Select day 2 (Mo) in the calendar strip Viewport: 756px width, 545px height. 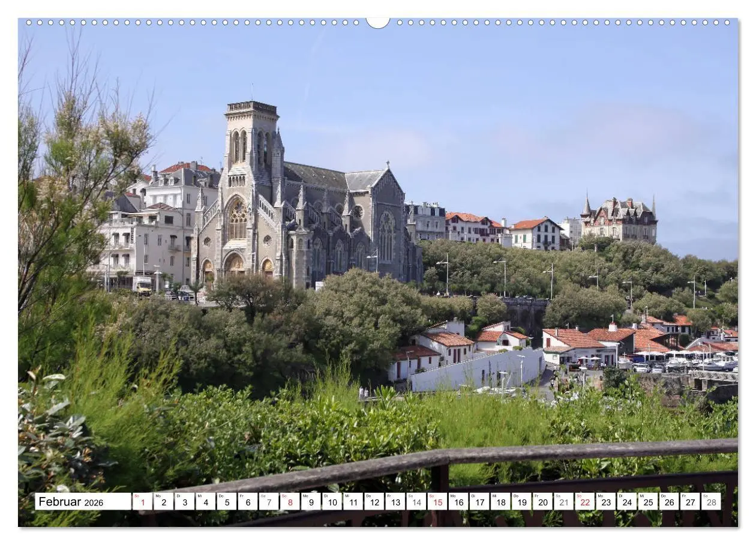click(x=163, y=502)
